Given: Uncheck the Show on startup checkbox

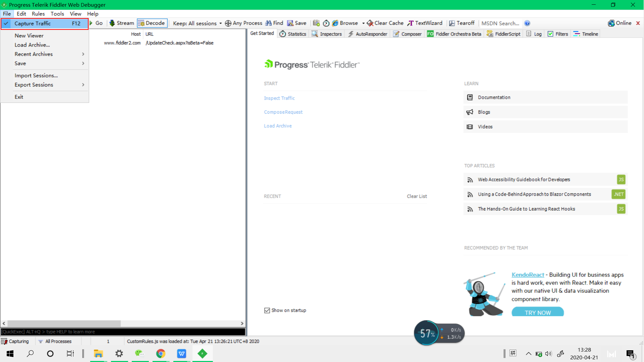Looking at the screenshot, I should pyautogui.click(x=267, y=310).
